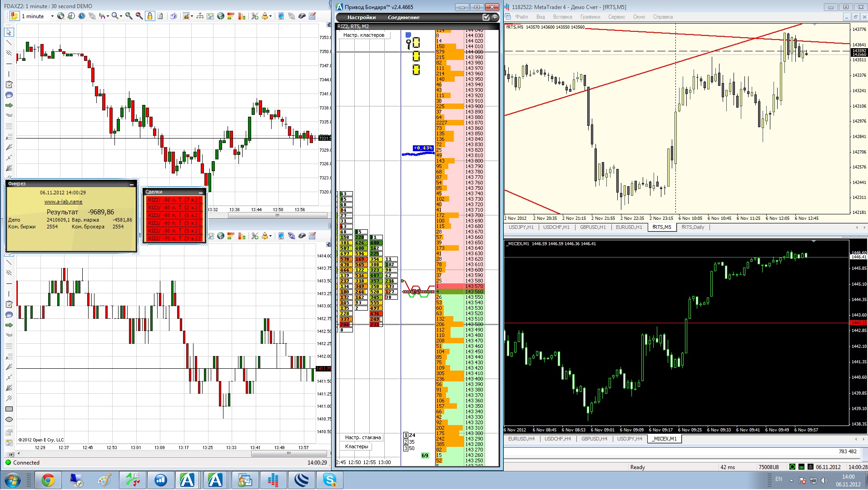Open the www.a-lab.name link in Финрез panel
The image size is (868, 490).
(x=63, y=202)
